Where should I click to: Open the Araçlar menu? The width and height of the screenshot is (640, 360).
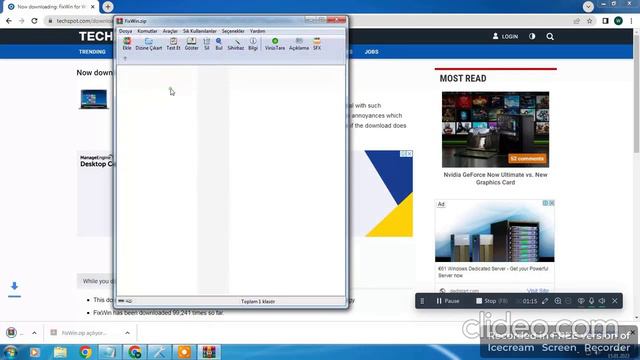click(x=170, y=31)
